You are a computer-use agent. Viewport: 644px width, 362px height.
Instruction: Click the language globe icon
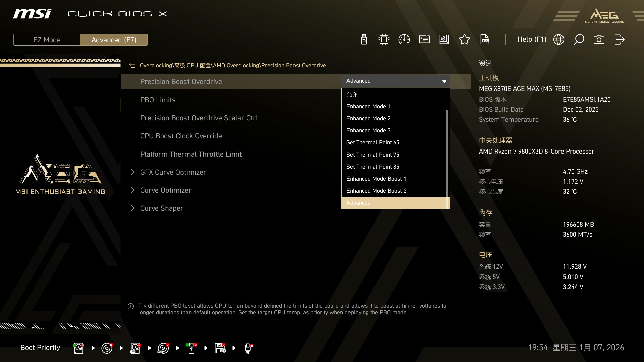pos(558,40)
